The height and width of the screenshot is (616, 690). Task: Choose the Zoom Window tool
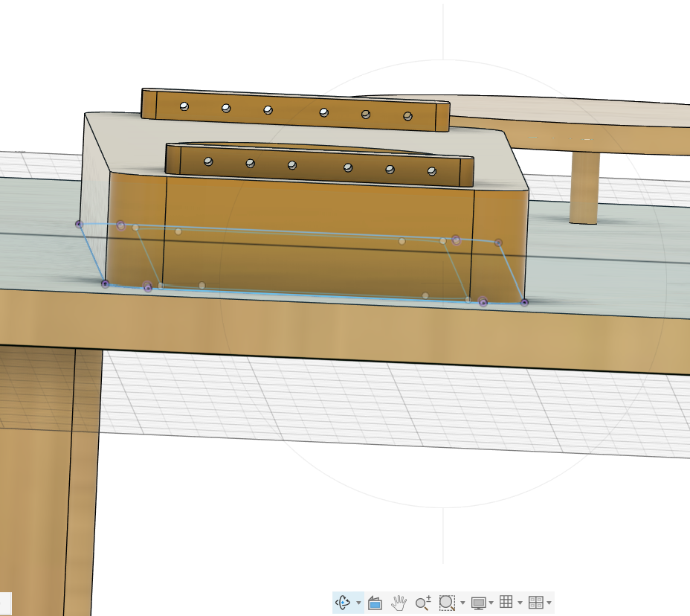pyautogui.click(x=447, y=603)
